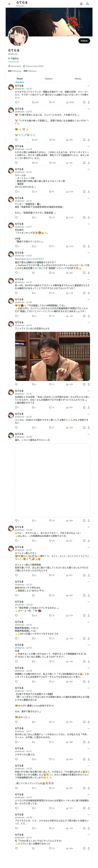Switch to the Replies tab
The image size is (98, 868).
click(49, 79)
